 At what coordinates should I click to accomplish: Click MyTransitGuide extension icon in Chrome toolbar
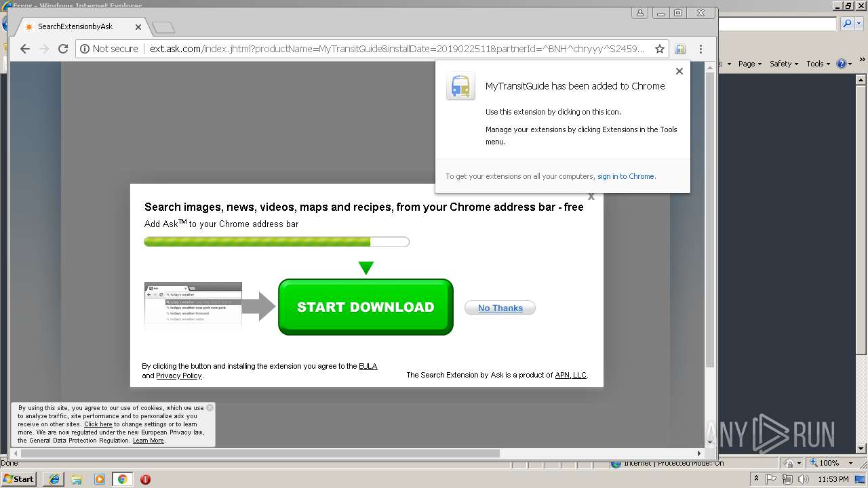(680, 49)
